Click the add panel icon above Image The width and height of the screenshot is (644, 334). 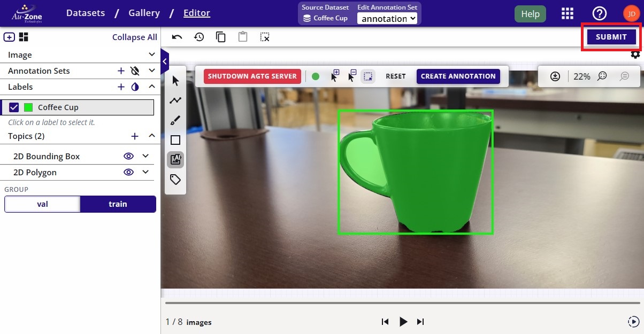(x=9, y=37)
